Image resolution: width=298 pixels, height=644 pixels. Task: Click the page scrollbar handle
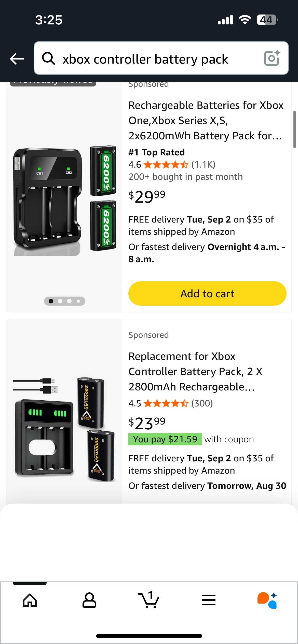point(294,129)
